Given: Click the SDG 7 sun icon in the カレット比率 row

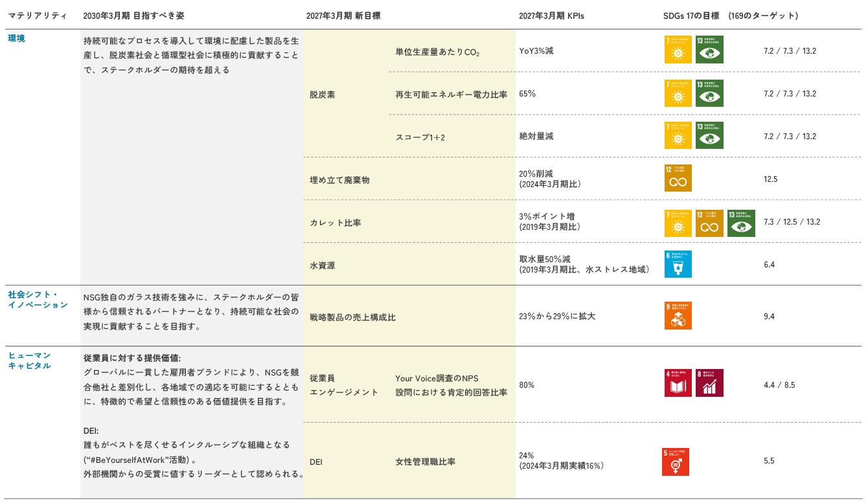Looking at the screenshot, I should [678, 223].
